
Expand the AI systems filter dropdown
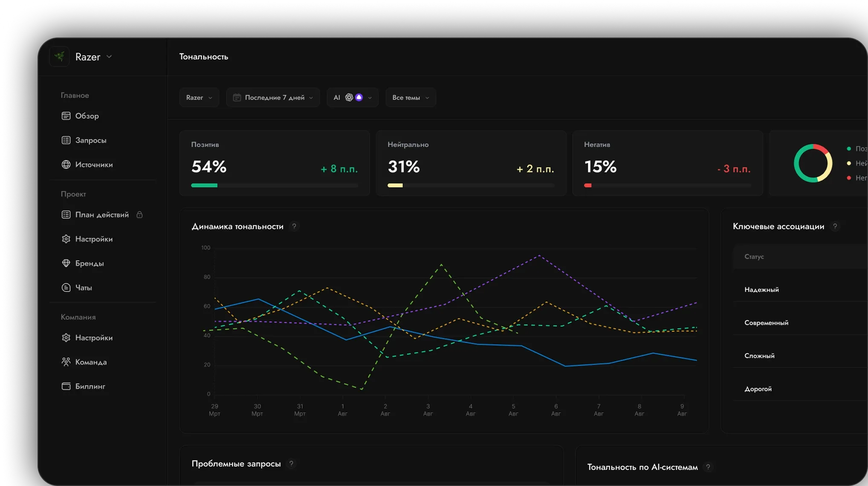click(x=353, y=98)
